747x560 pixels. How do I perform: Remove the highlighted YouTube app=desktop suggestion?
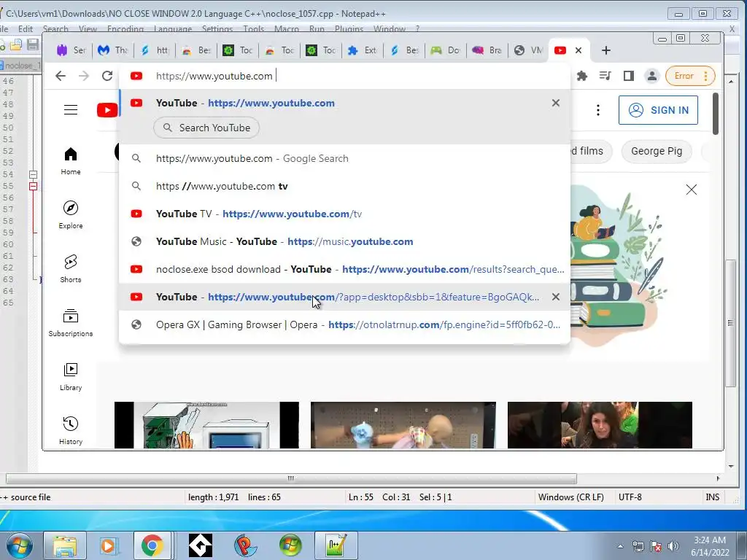[x=555, y=297]
